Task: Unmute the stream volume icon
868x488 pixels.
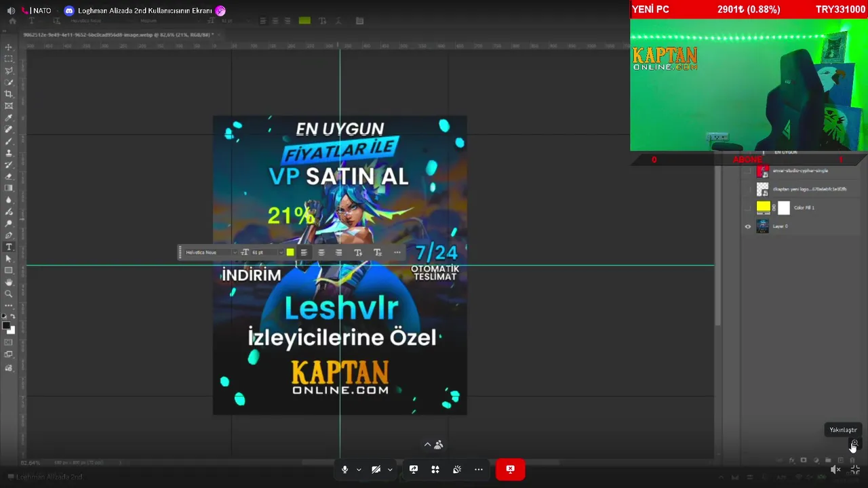Action: 835,469
